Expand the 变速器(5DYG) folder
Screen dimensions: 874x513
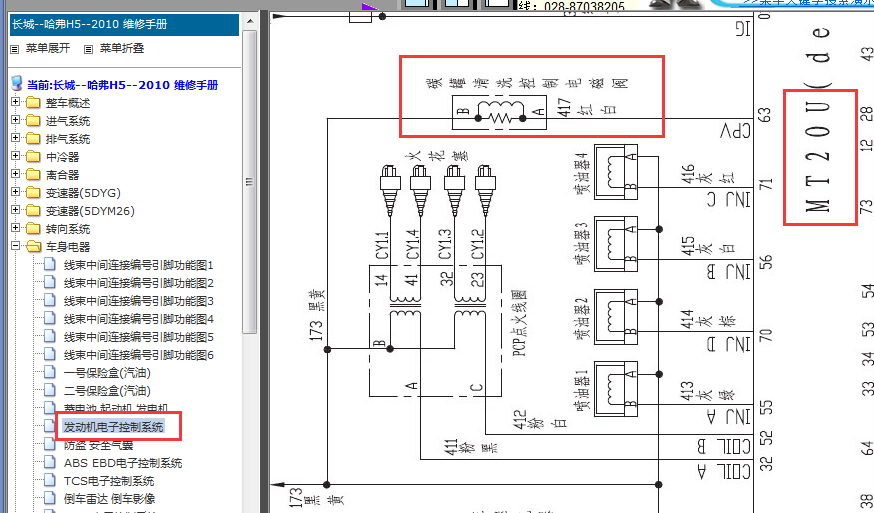[16, 192]
